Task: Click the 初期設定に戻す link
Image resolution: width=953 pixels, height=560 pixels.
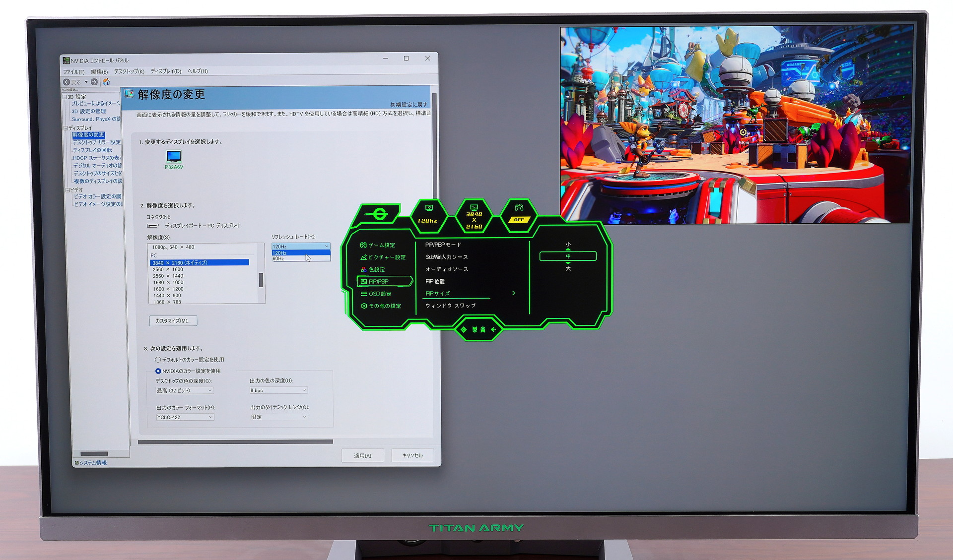Action: tap(408, 105)
